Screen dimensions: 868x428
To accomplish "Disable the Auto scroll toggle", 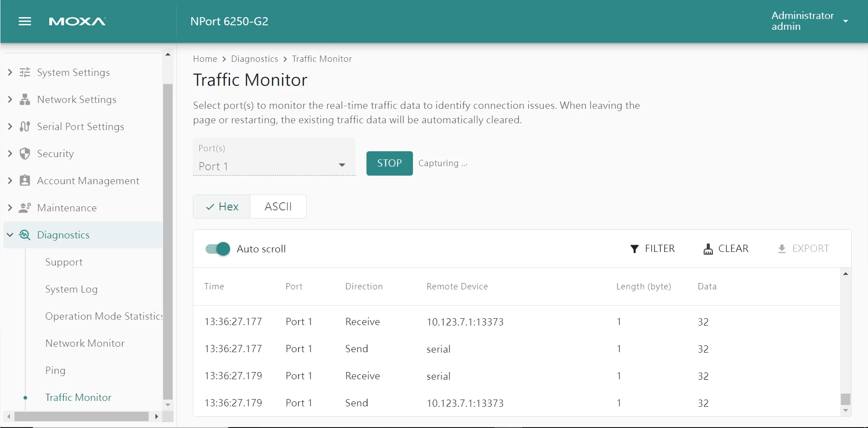I will point(218,249).
